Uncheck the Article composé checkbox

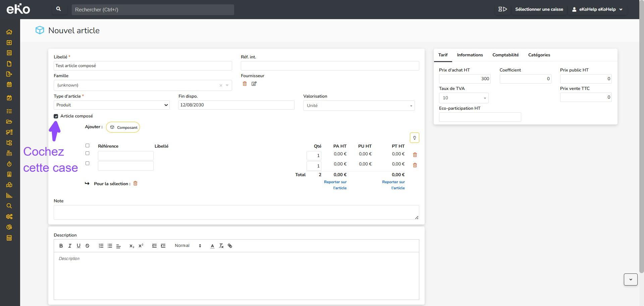pos(56,116)
